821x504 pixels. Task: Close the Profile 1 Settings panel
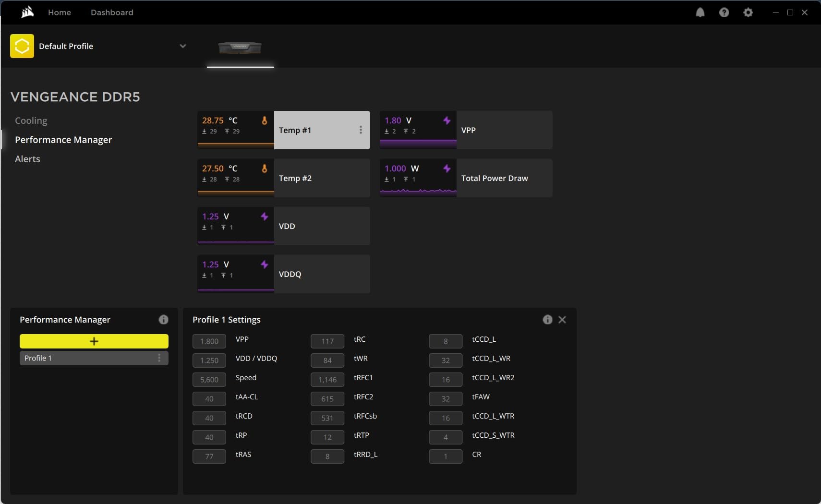tap(562, 320)
